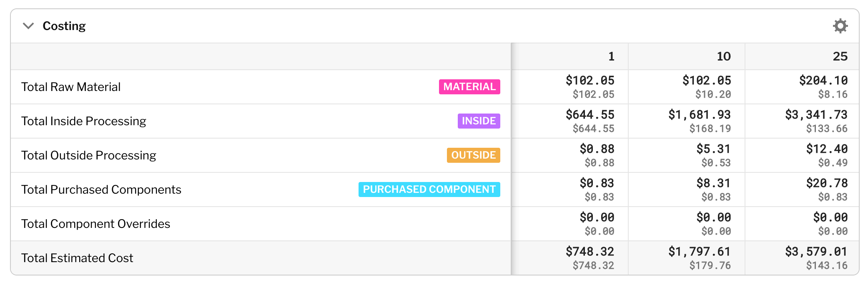Click the MATERIAL tag badge
868x283 pixels.
[469, 87]
